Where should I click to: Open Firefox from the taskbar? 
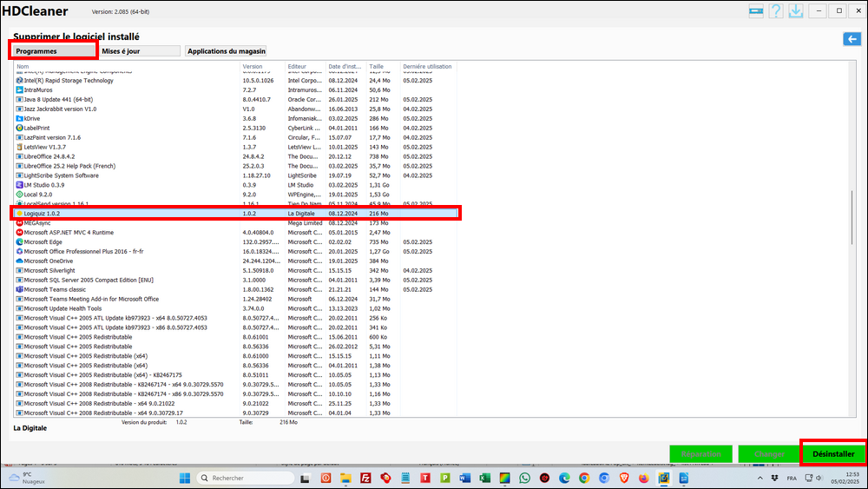point(644,478)
